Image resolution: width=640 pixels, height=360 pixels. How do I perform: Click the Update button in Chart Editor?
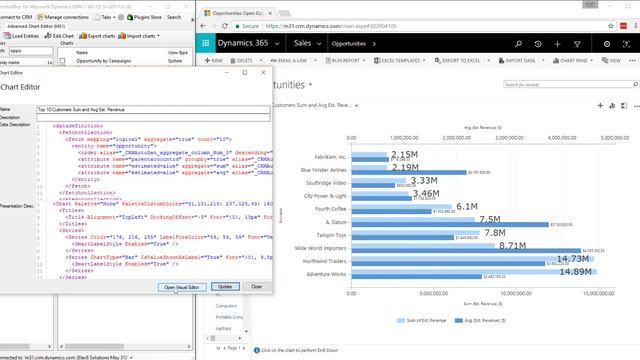(225, 287)
